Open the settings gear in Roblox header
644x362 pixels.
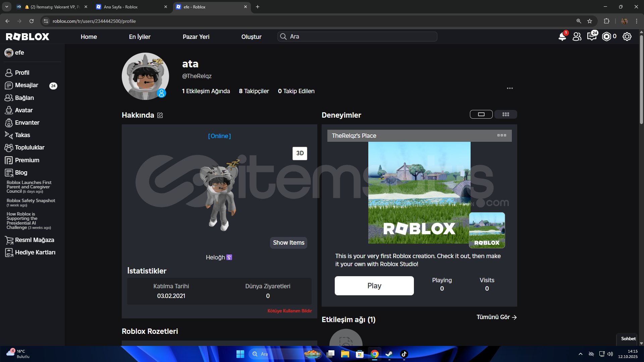click(x=627, y=37)
